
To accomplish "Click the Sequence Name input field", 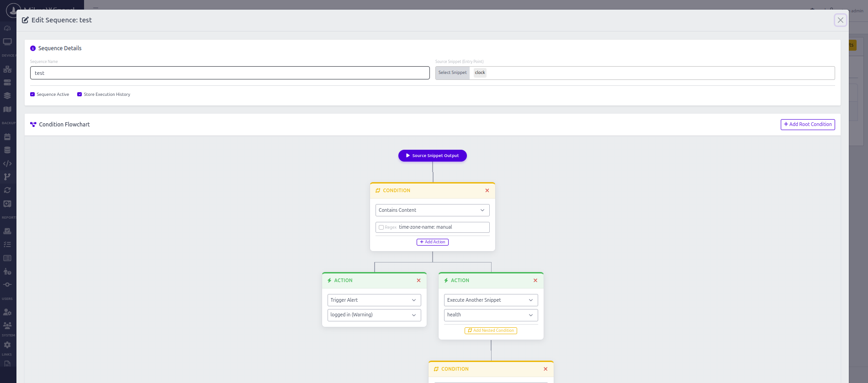I will coord(229,73).
